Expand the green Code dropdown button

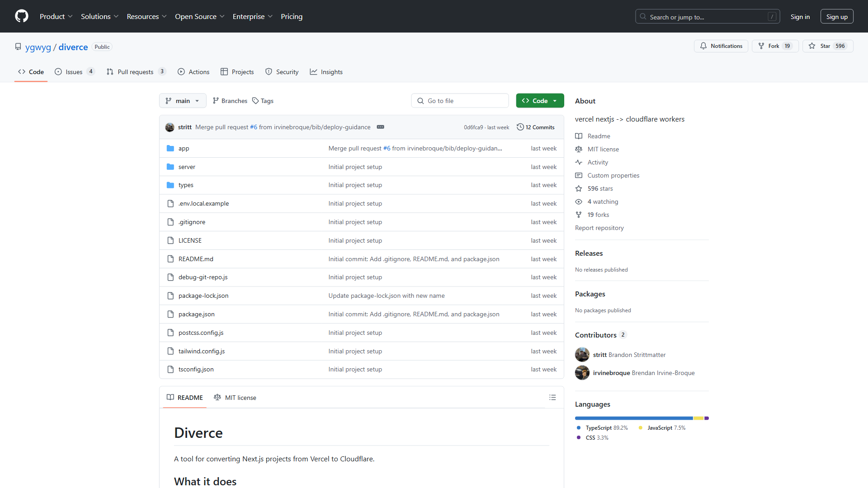(x=540, y=101)
